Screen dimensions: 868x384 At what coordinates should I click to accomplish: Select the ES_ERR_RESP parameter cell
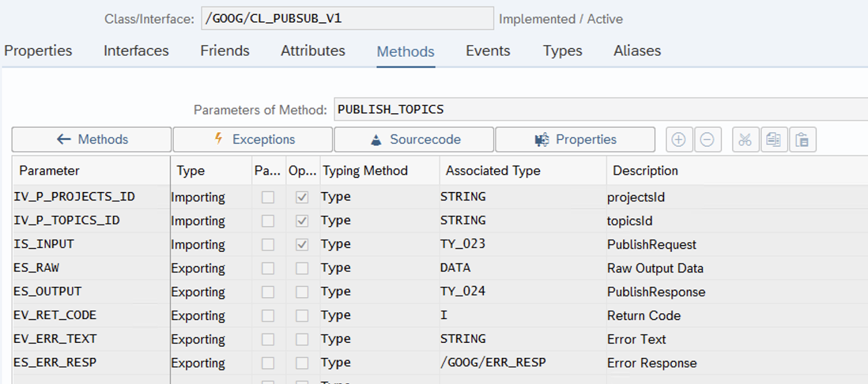click(55, 362)
